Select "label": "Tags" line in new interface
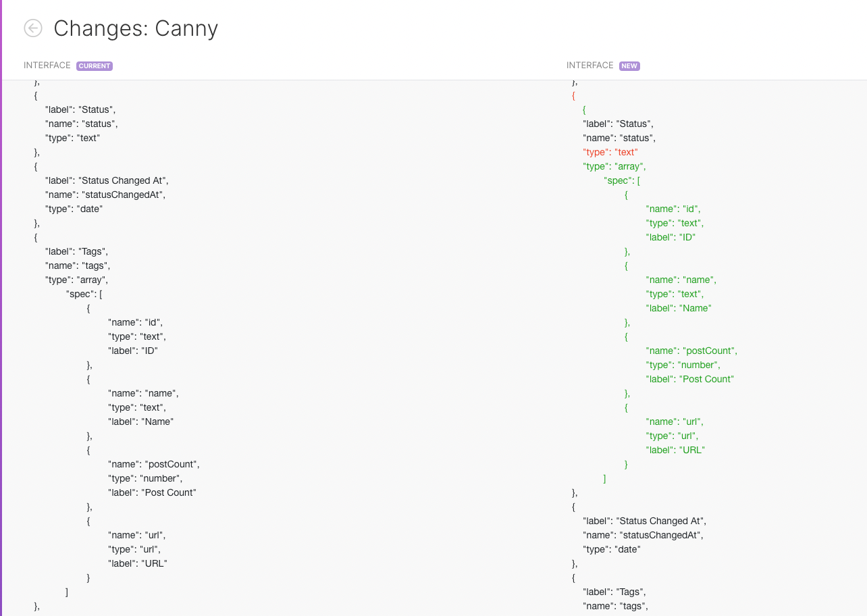The width and height of the screenshot is (867, 616). point(614,592)
